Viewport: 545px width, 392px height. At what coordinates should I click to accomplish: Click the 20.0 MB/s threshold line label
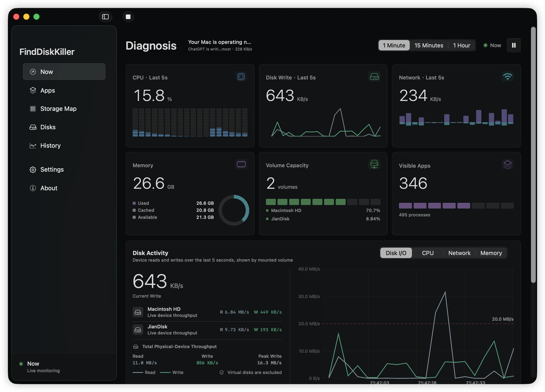click(x=503, y=319)
